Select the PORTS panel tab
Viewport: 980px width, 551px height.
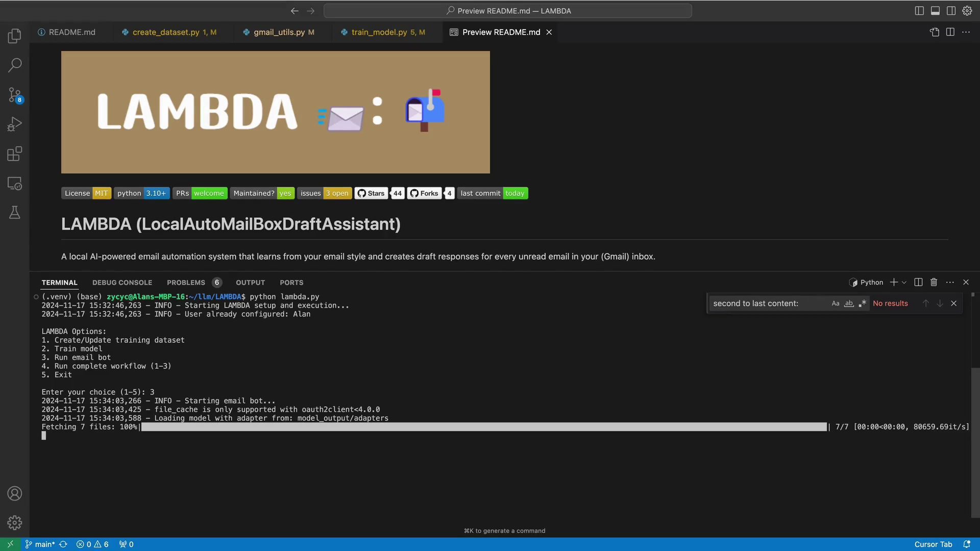point(291,283)
